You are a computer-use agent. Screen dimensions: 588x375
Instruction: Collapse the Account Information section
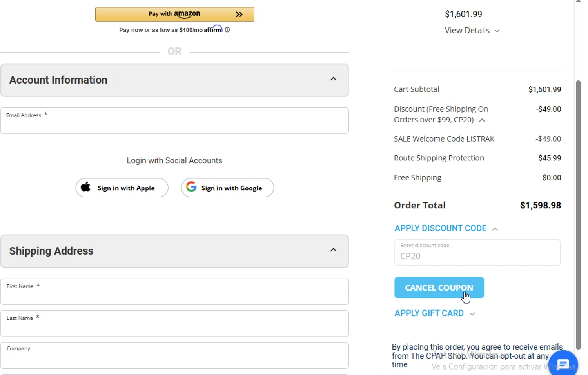[333, 79]
